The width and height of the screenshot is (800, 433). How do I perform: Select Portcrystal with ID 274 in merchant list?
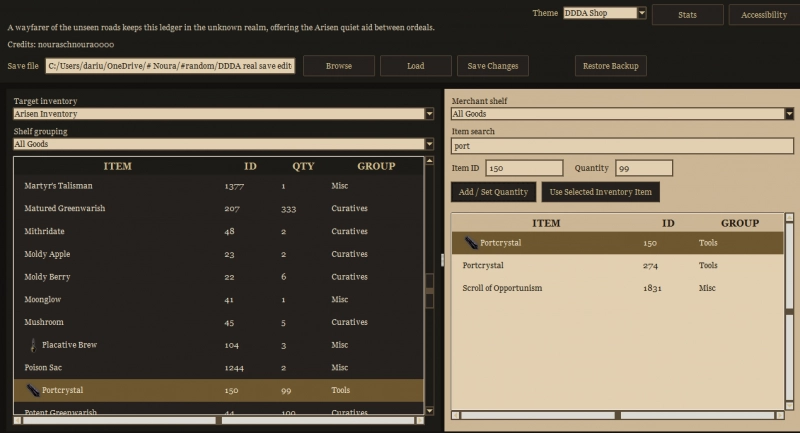[x=617, y=265]
